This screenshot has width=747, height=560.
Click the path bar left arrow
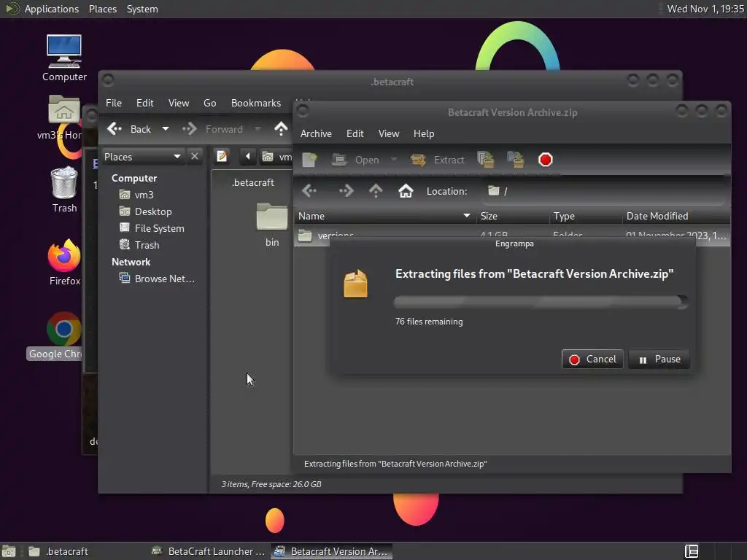click(248, 156)
